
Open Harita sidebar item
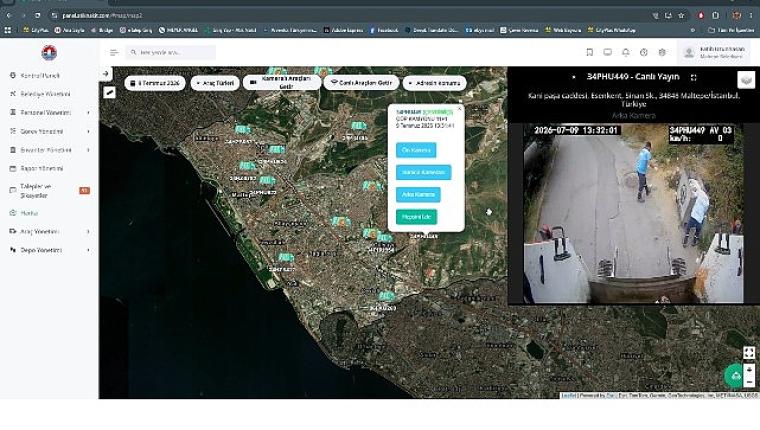point(29,213)
